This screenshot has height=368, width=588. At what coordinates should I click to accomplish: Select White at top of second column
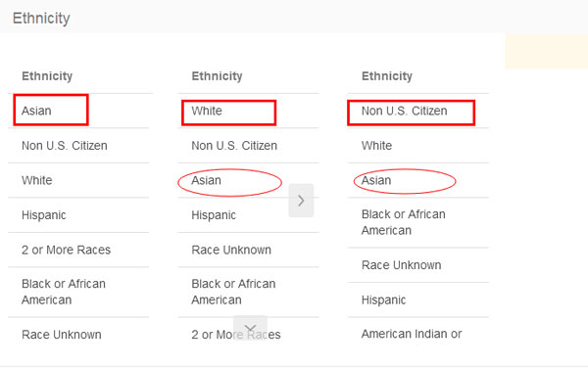[207, 111]
